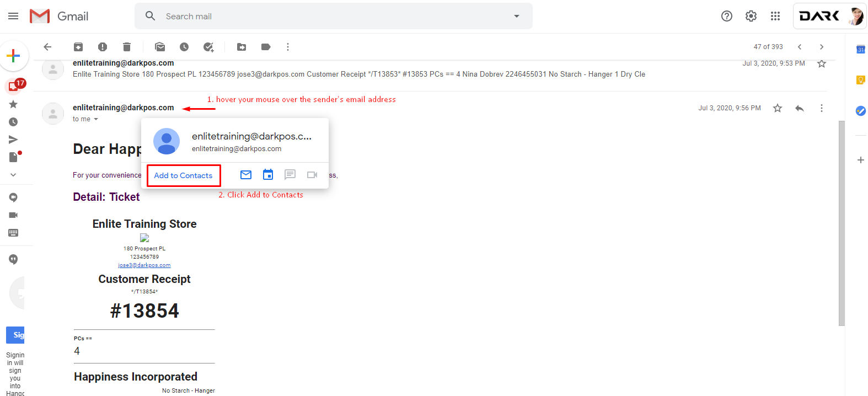Archive this conversation
The height and width of the screenshot is (396, 868).
coord(78,47)
